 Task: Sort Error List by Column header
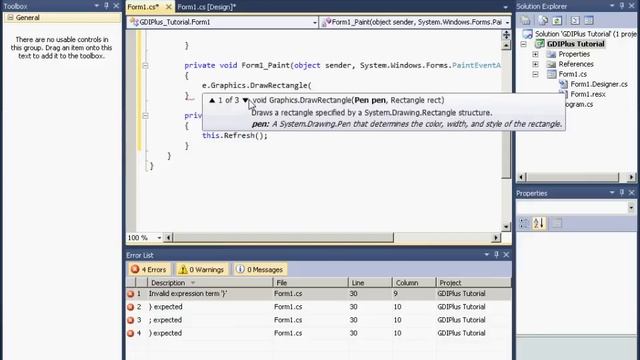[413, 282]
